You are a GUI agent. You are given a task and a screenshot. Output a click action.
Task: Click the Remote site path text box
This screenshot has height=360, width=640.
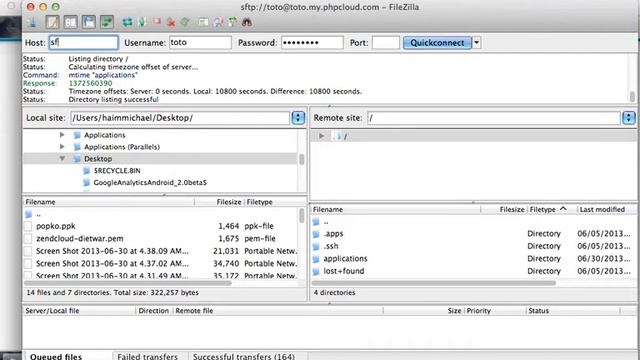(494, 118)
